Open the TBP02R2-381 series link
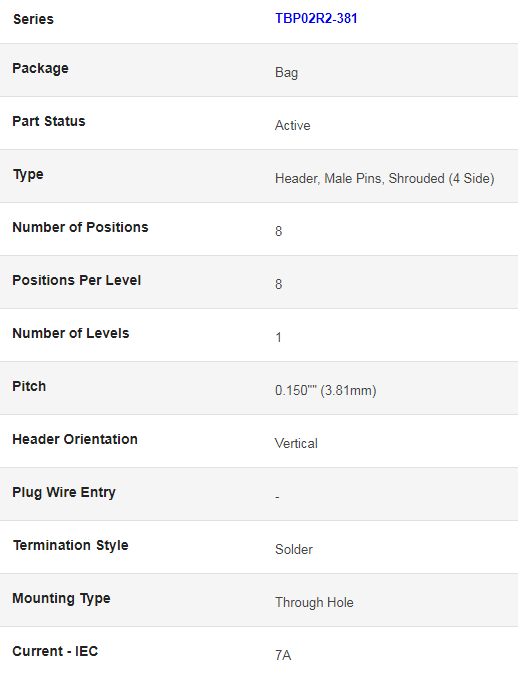This screenshot has height=677, width=518. pos(316,19)
